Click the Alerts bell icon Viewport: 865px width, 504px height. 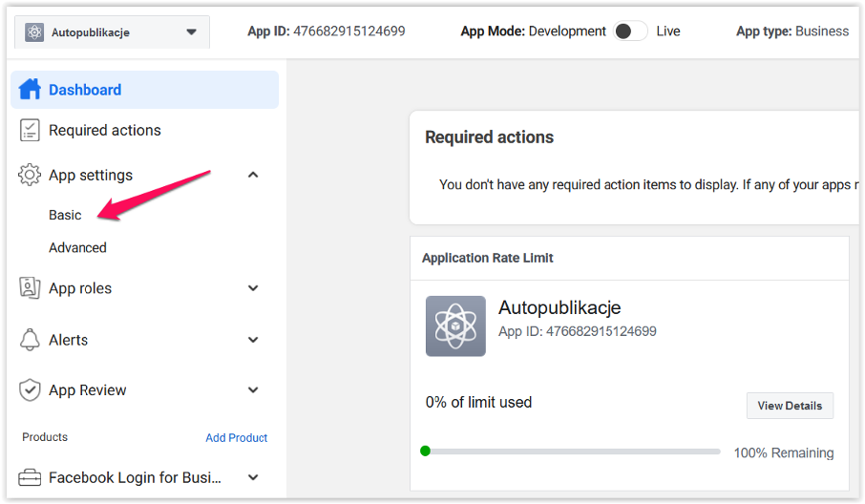pos(30,340)
